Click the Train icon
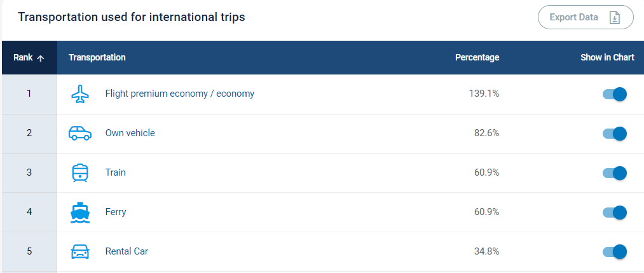 pos(79,172)
